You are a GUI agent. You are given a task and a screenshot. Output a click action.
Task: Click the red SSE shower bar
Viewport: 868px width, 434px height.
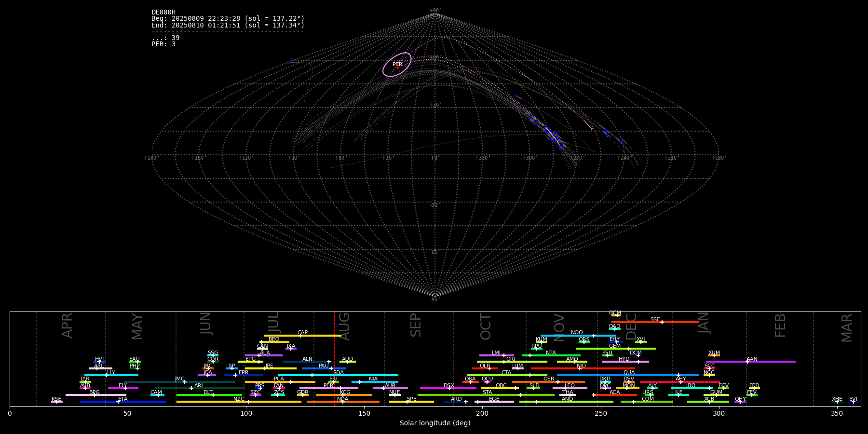coord(655,322)
